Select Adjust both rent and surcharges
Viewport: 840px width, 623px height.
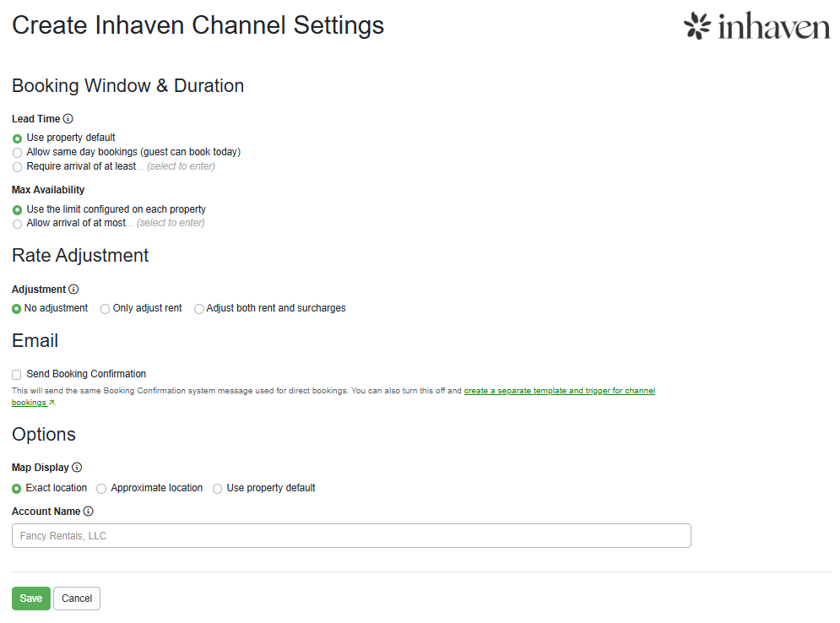(198, 309)
